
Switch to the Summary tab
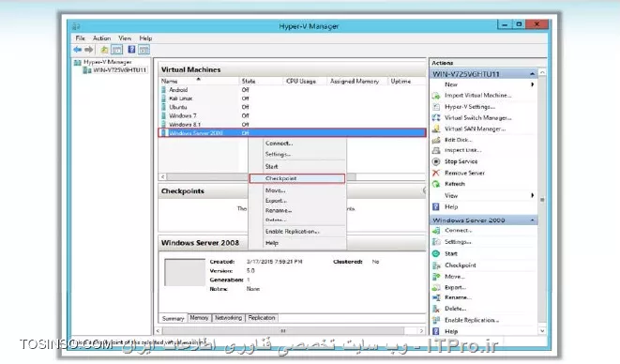point(173,318)
